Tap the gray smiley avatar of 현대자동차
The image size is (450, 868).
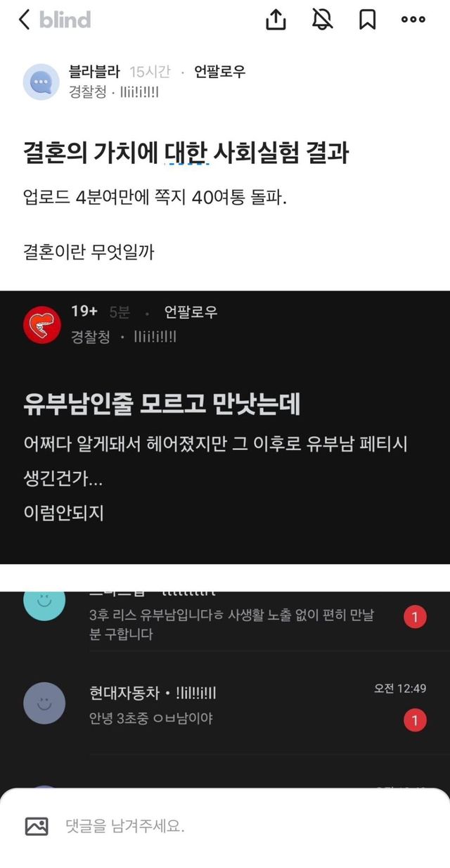point(44,703)
